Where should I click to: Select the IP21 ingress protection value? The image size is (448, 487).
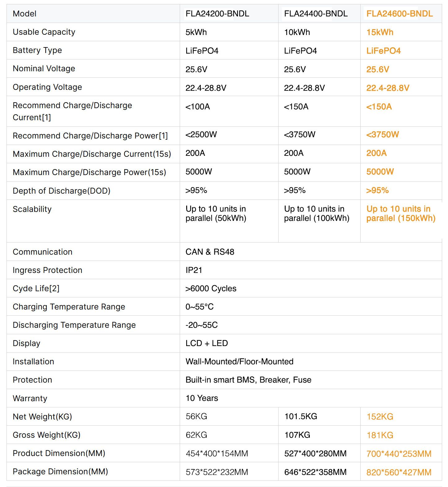point(194,270)
